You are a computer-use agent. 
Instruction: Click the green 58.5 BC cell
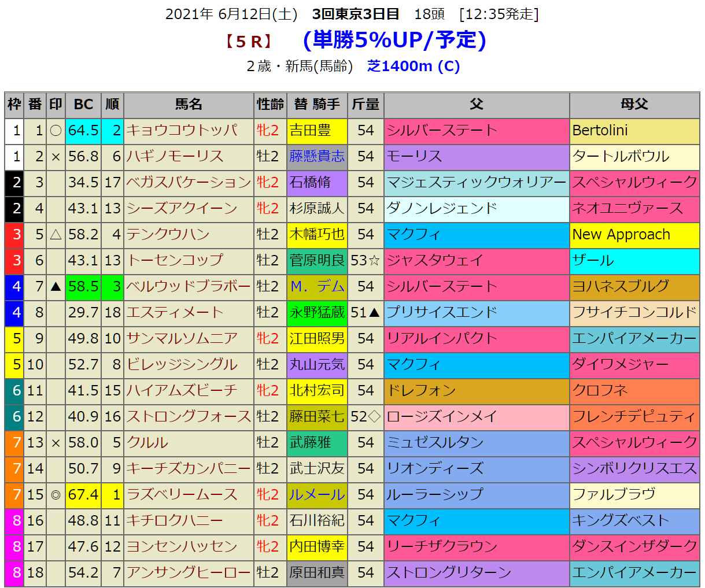(x=83, y=287)
